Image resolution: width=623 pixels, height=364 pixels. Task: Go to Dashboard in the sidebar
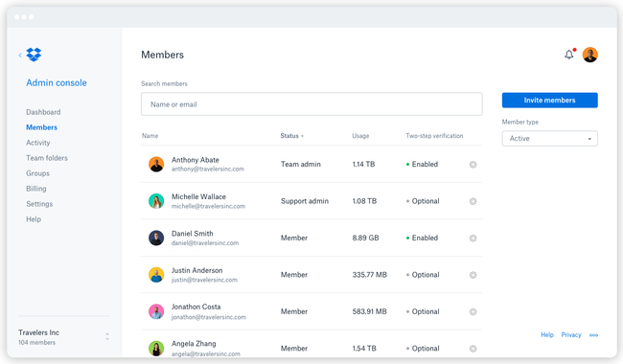point(43,112)
